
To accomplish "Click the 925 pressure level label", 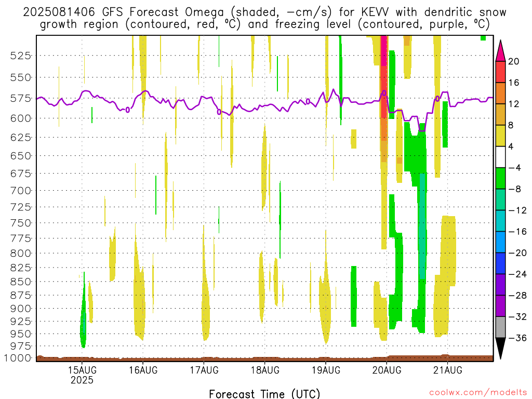I will (x=21, y=321).
